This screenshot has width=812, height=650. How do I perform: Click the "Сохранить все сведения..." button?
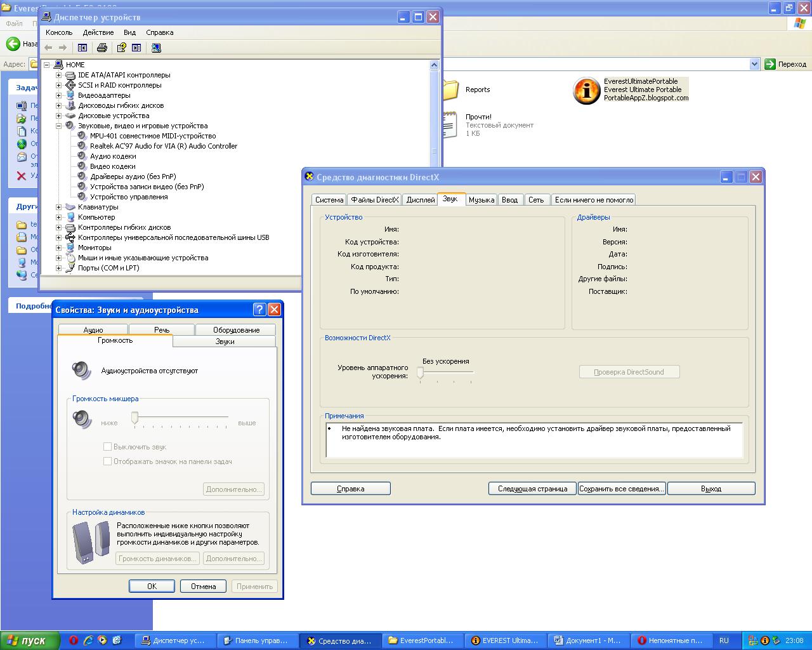pyautogui.click(x=621, y=489)
